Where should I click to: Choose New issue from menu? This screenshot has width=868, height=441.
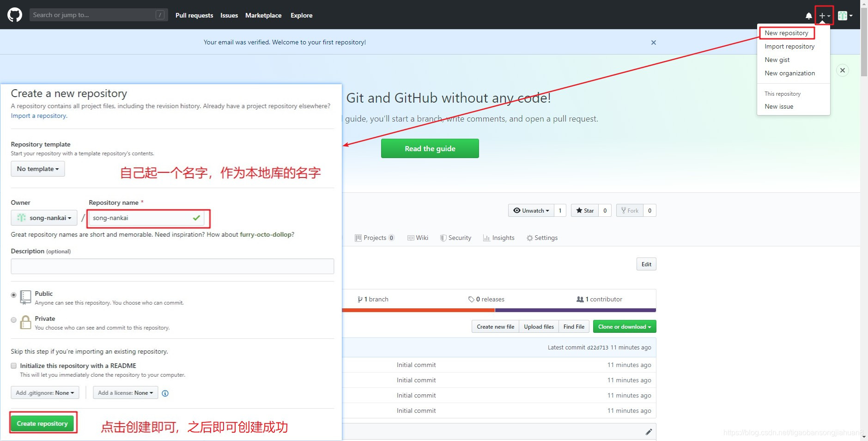pos(779,106)
